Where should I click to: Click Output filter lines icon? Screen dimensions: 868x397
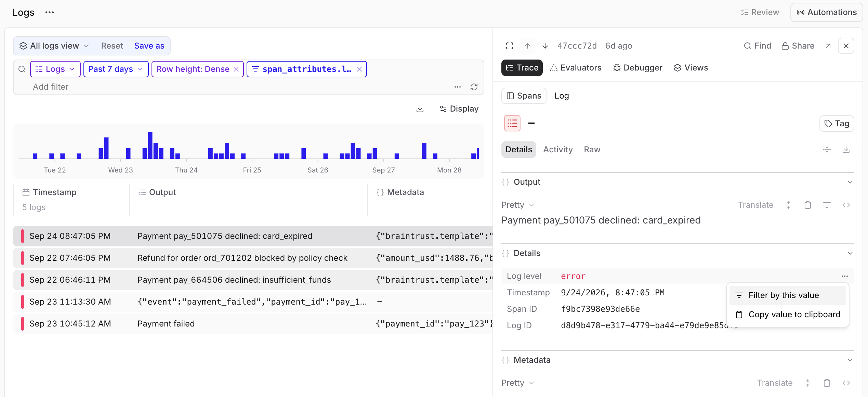click(x=827, y=205)
